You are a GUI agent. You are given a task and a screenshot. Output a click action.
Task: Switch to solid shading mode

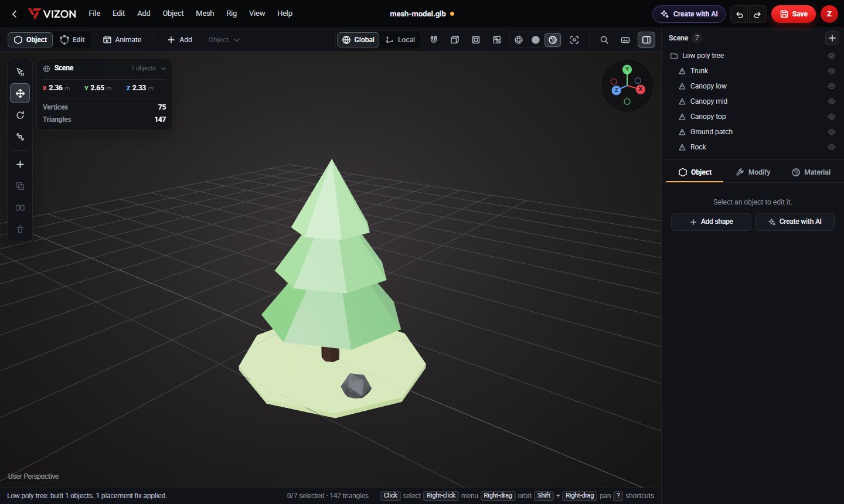[536, 40]
